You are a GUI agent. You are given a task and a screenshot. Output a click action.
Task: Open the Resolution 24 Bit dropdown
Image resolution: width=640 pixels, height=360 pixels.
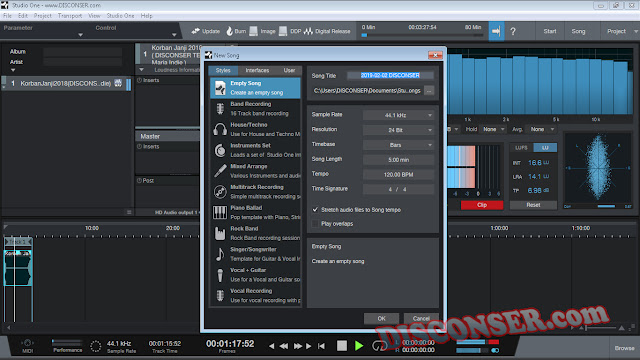click(x=398, y=130)
